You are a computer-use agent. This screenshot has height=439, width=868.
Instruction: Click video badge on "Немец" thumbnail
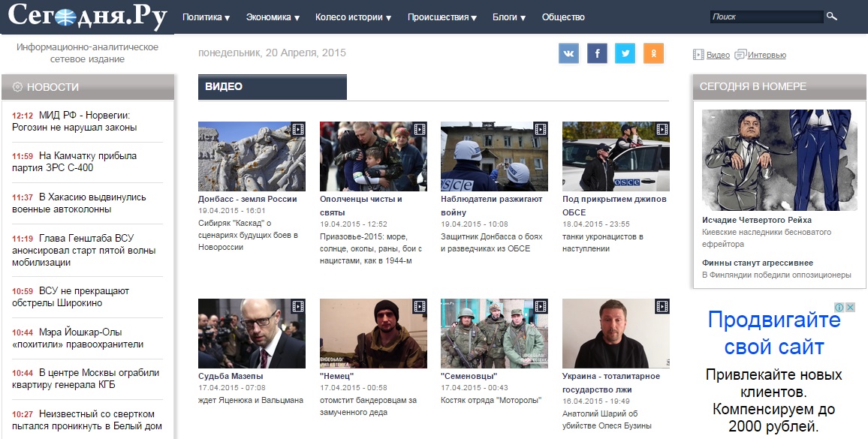point(420,307)
